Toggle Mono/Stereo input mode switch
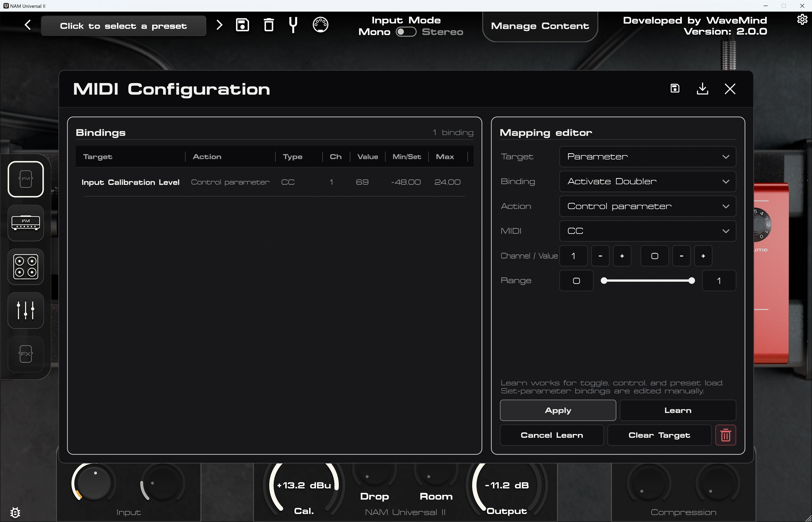812x522 pixels. pyautogui.click(x=406, y=32)
